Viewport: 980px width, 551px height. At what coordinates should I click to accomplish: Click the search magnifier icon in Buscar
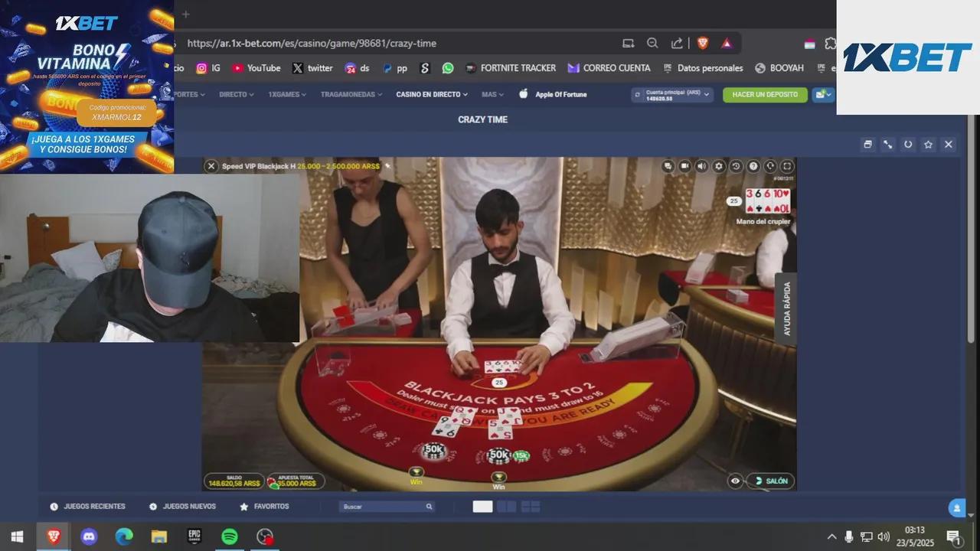pyautogui.click(x=429, y=507)
